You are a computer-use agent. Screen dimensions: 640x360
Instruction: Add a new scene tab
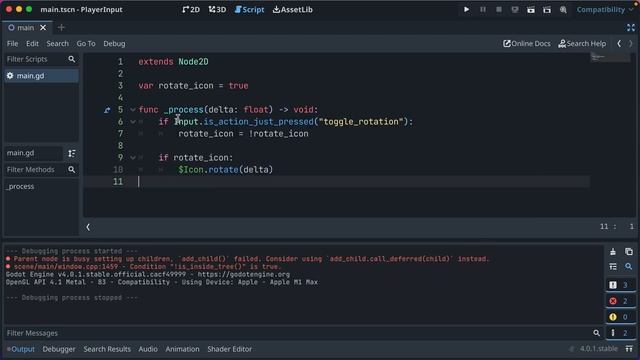pos(61,27)
